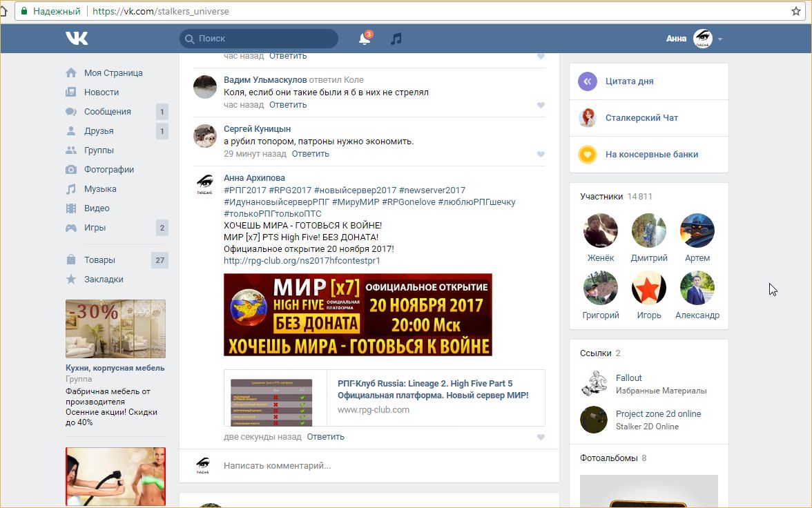Open Анна Архипова's profile name
This screenshot has width=812, height=508.
(254, 177)
